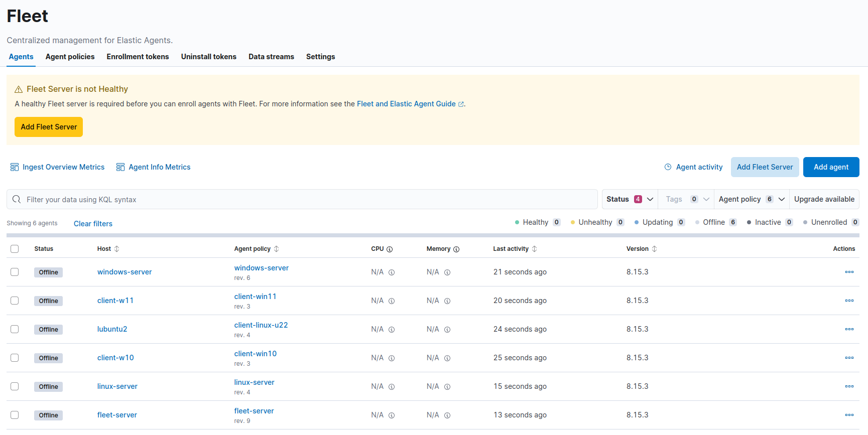
Task: Click the blue Add agent button
Action: pyautogui.click(x=831, y=167)
